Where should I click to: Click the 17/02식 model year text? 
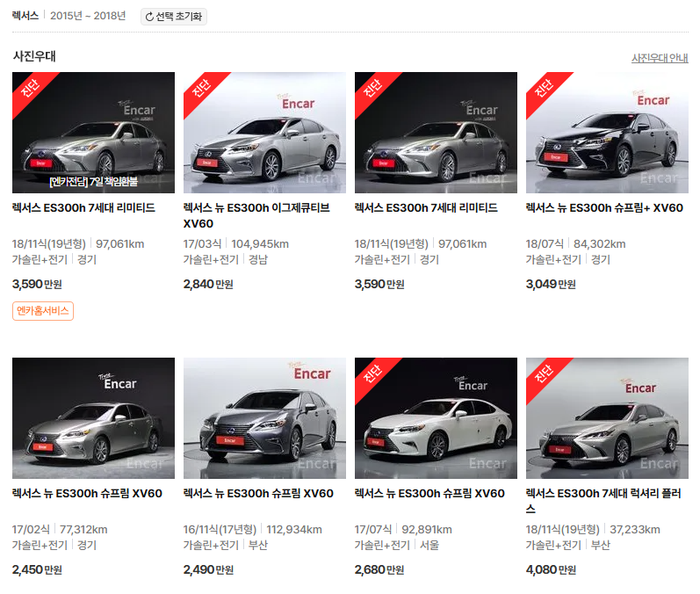(31, 530)
